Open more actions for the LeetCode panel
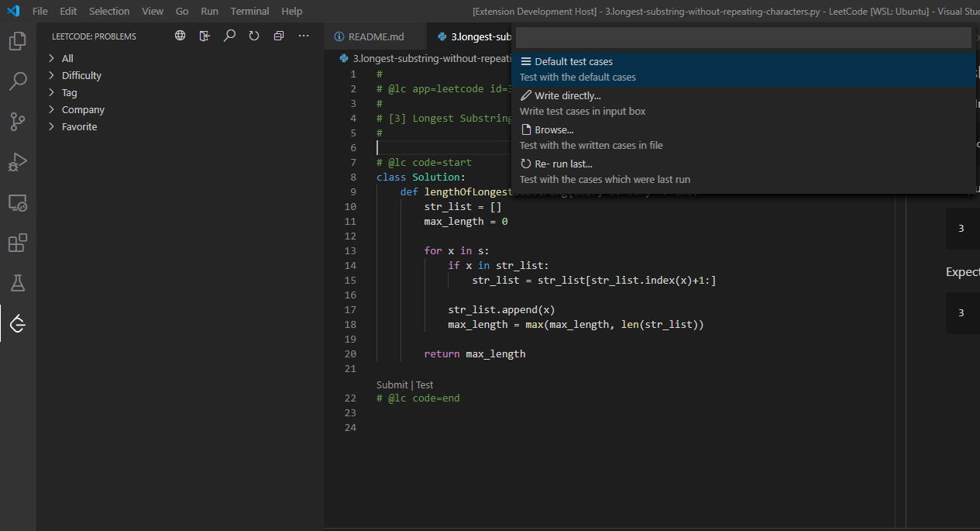Image resolution: width=980 pixels, height=531 pixels. tap(304, 36)
